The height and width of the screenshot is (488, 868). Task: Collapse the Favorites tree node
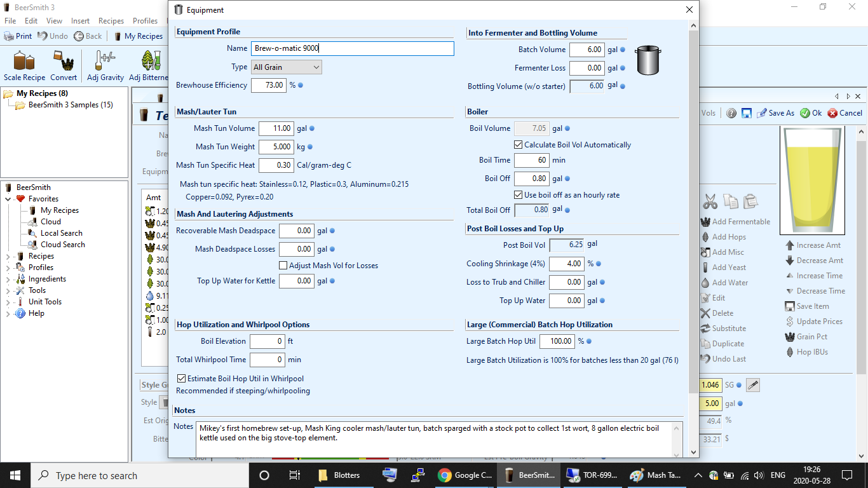click(8, 199)
